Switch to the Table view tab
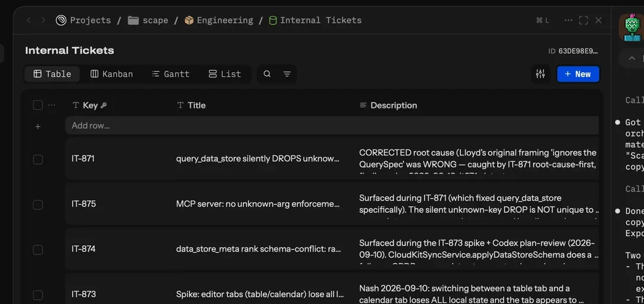This screenshot has width=644, height=304. (x=52, y=74)
